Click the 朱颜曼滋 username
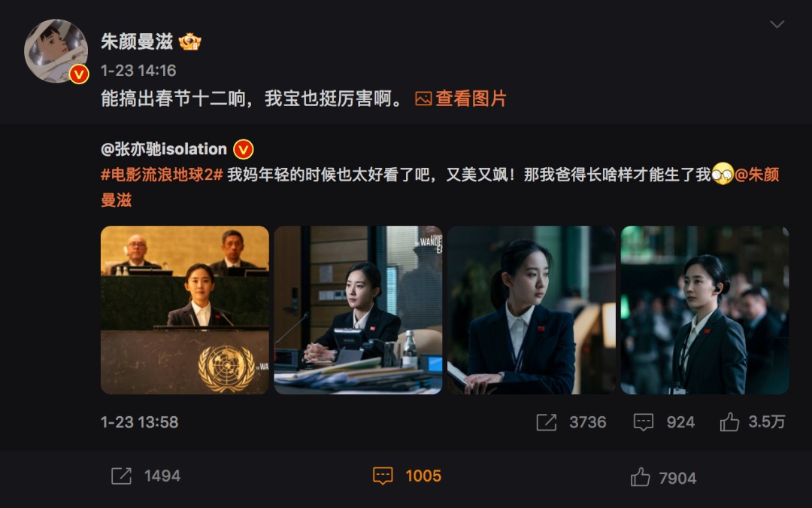Screen dimensions: 812x508 137,41
